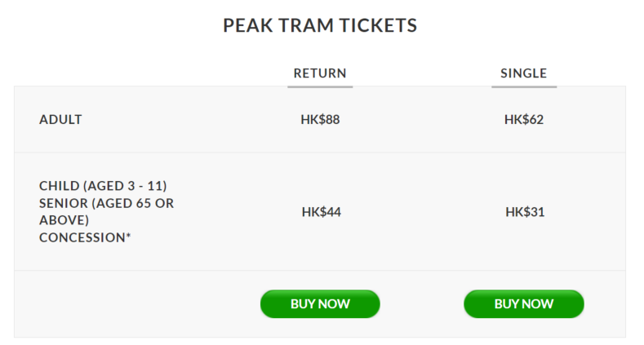Click the asterisk after Concession

(x=128, y=235)
